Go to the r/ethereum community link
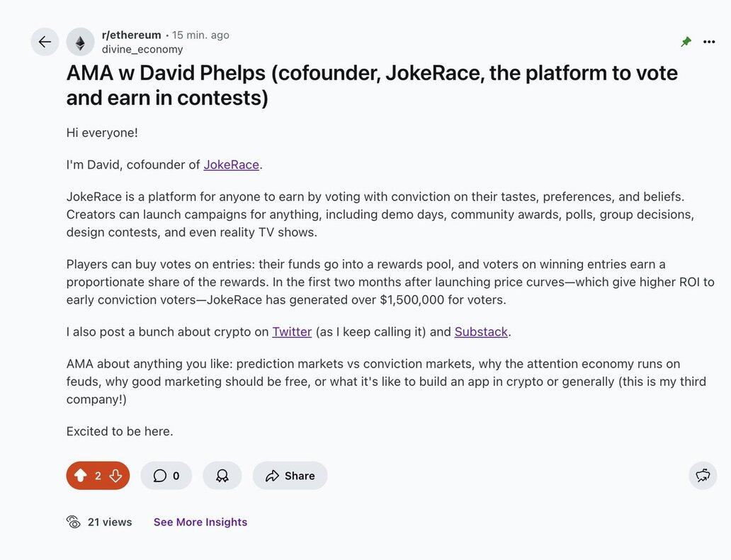Screen dimensions: 731x560 click(131, 35)
